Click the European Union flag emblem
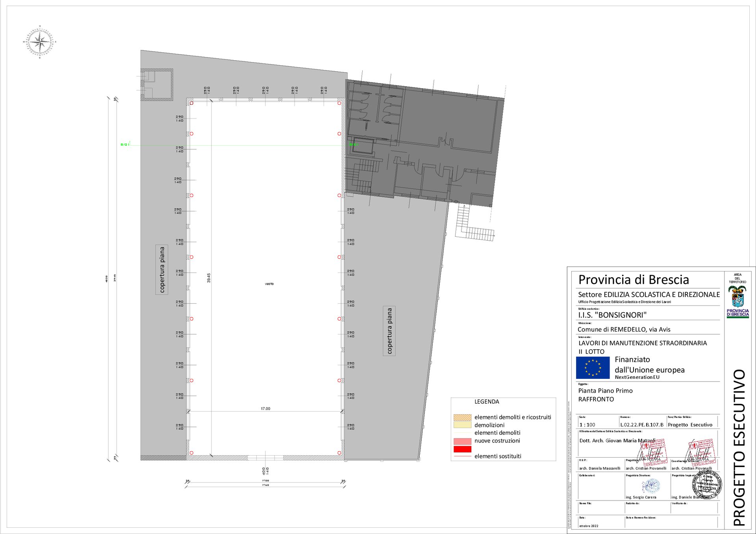The image size is (756, 534). click(593, 367)
